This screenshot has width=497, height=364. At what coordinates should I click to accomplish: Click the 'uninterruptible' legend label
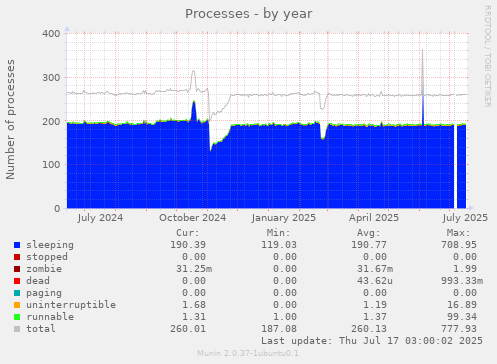coord(71,305)
